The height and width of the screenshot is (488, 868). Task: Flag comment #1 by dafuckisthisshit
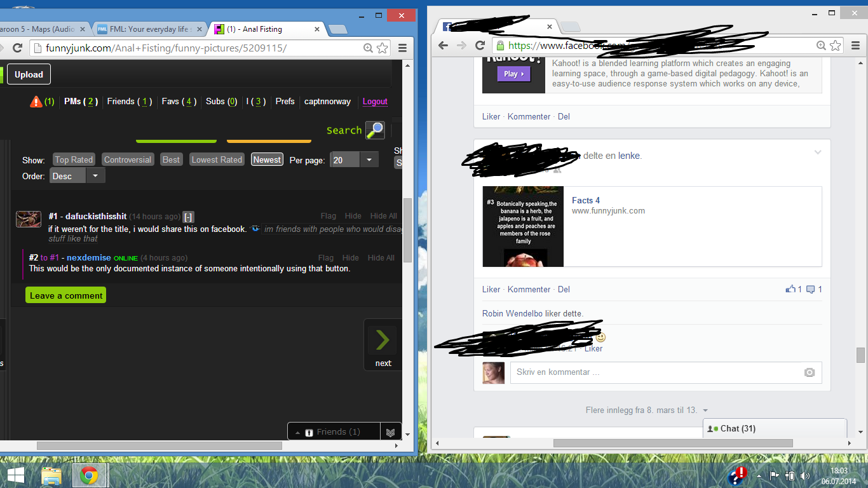[x=329, y=216]
